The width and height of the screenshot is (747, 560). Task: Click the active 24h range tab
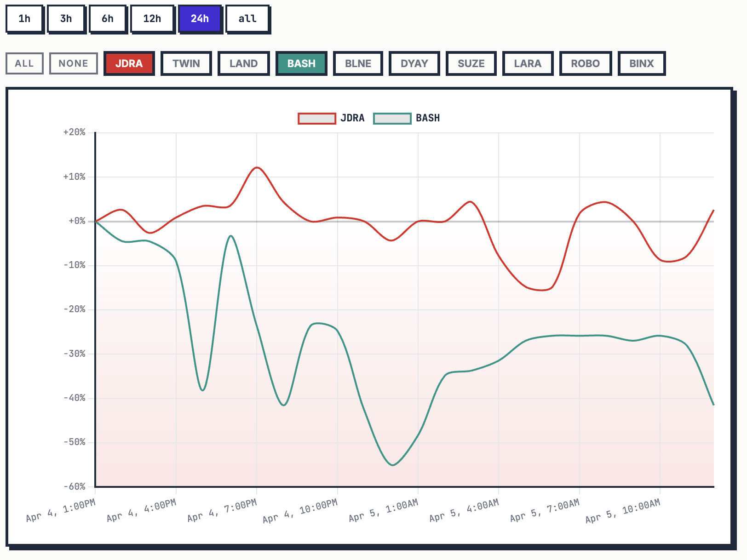(200, 19)
